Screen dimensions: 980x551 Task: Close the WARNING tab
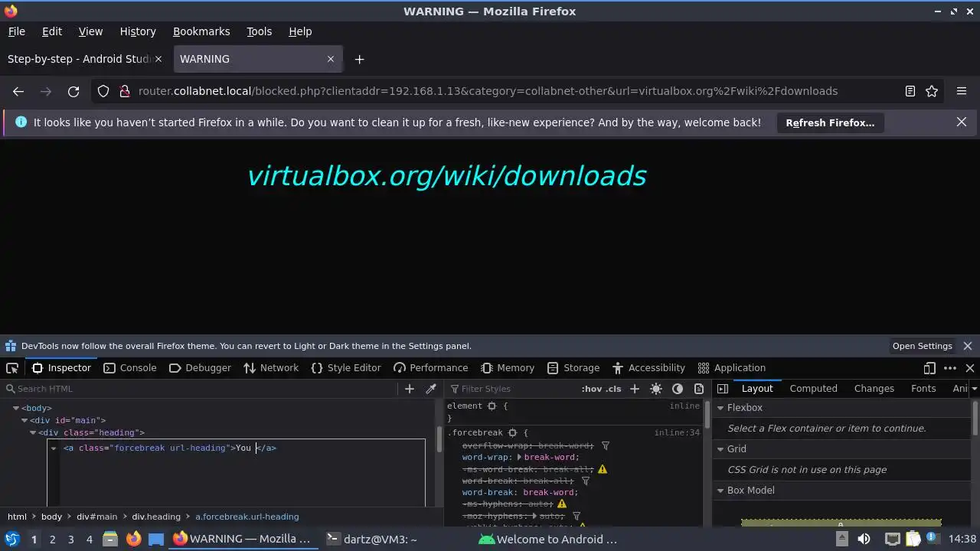331,59
